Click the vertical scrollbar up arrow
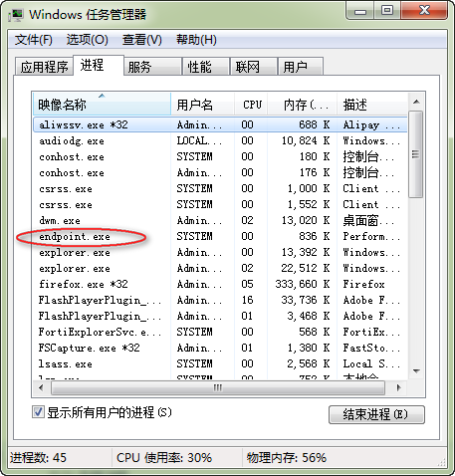 point(416,102)
